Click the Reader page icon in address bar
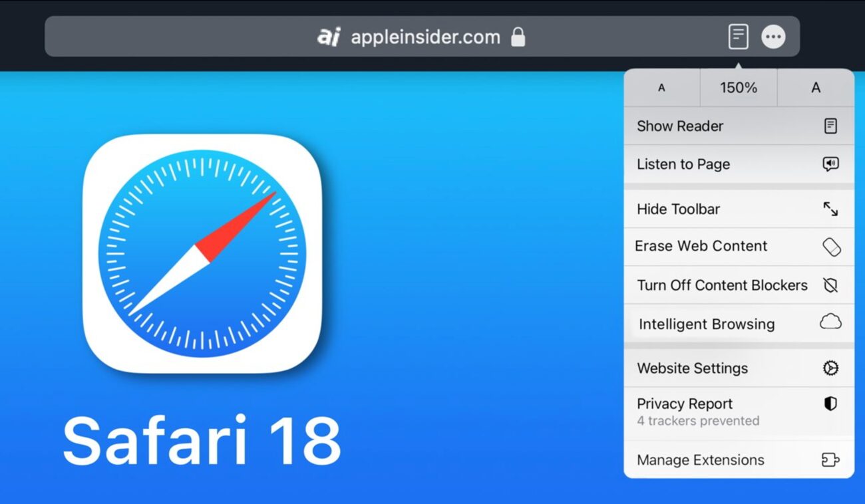The height and width of the screenshot is (504, 865). (x=738, y=37)
